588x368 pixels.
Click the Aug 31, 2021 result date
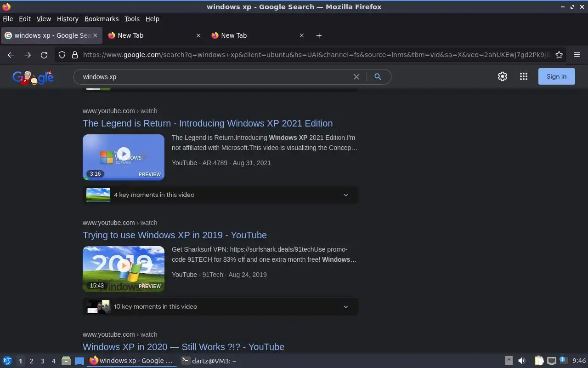(252, 163)
